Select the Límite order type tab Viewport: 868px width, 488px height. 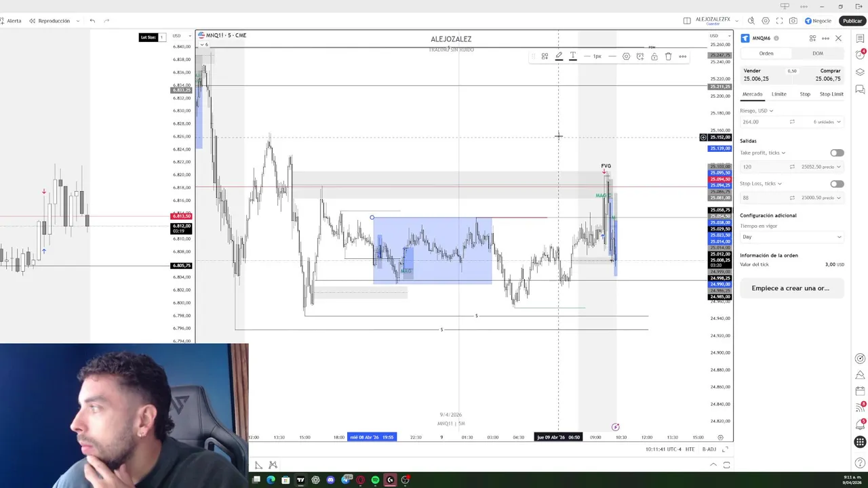(x=779, y=94)
